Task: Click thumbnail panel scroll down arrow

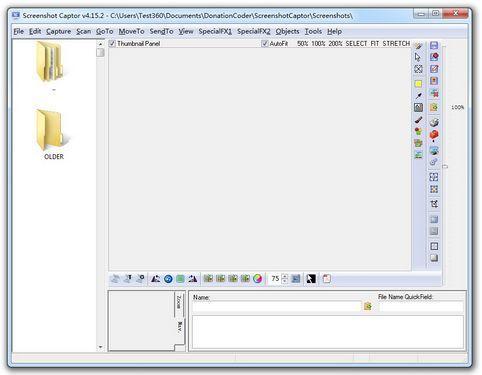Action: [100, 347]
